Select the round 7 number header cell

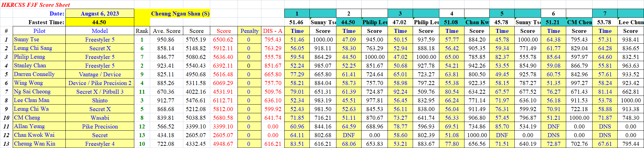(605, 13)
